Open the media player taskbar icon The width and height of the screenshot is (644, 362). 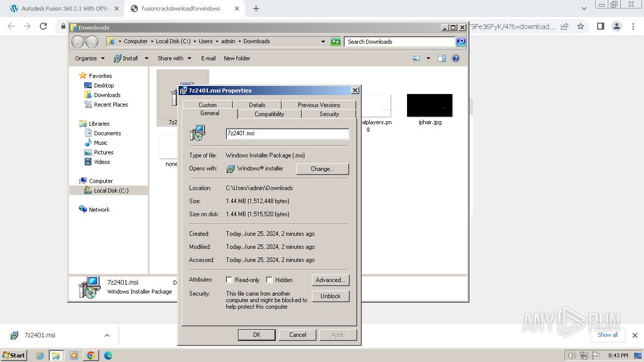click(74, 355)
